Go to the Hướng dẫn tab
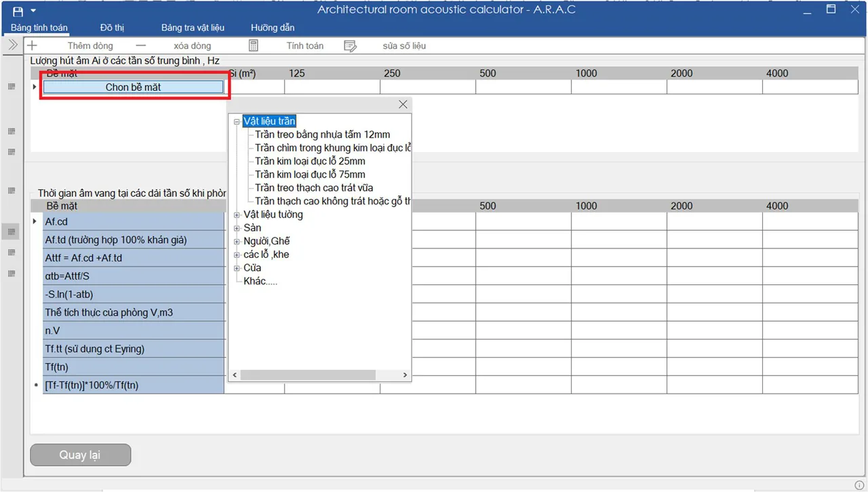The height and width of the screenshot is (492, 868). pos(273,28)
